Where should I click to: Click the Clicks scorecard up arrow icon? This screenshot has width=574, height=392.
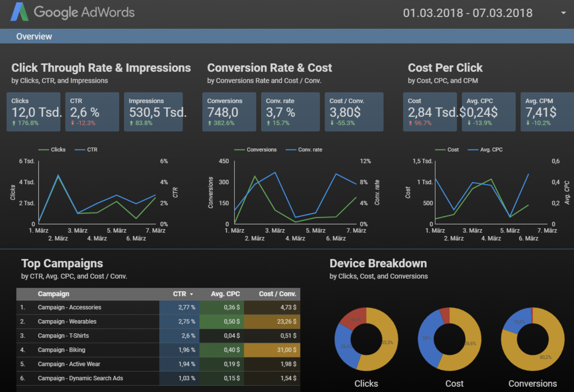pos(14,123)
